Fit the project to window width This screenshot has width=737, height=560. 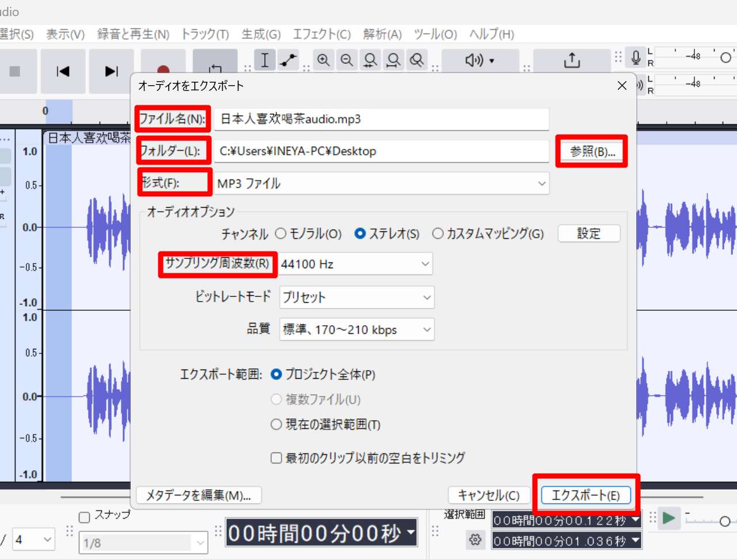[x=393, y=60]
